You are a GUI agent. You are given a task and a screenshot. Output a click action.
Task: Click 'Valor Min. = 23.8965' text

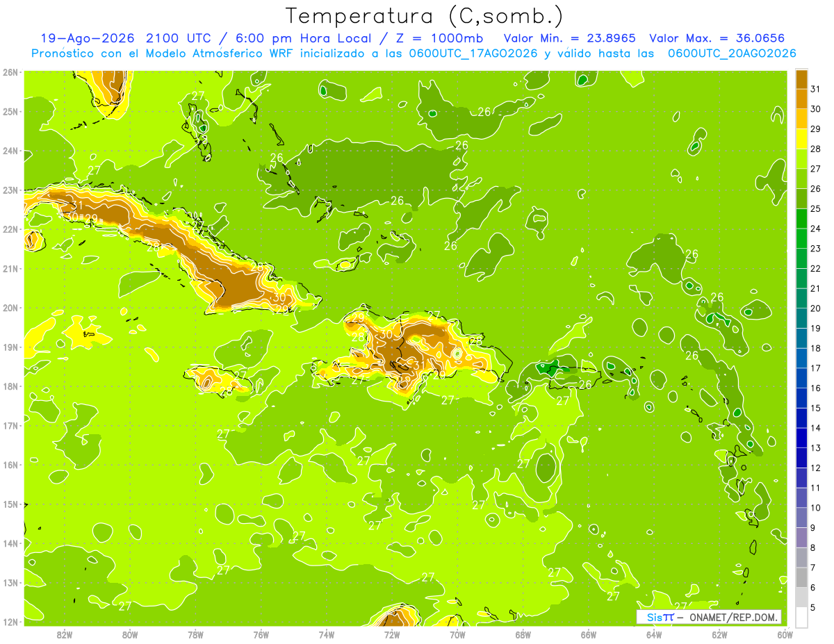tap(569, 38)
